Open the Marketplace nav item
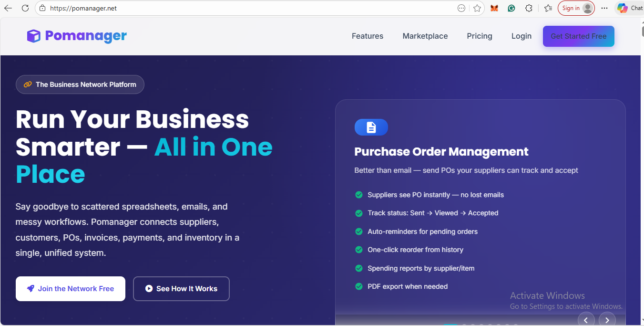 425,36
